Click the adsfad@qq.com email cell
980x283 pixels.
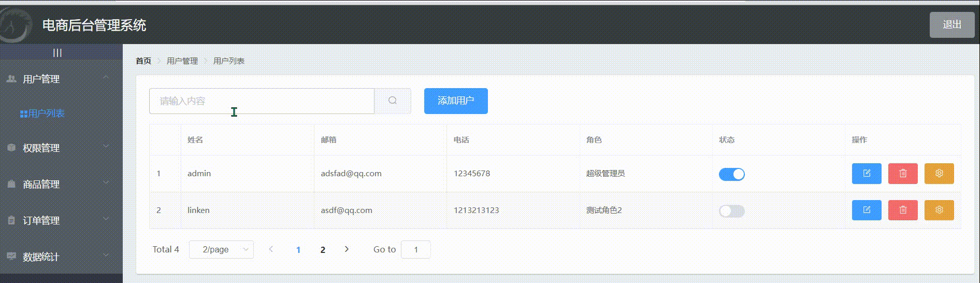(351, 174)
